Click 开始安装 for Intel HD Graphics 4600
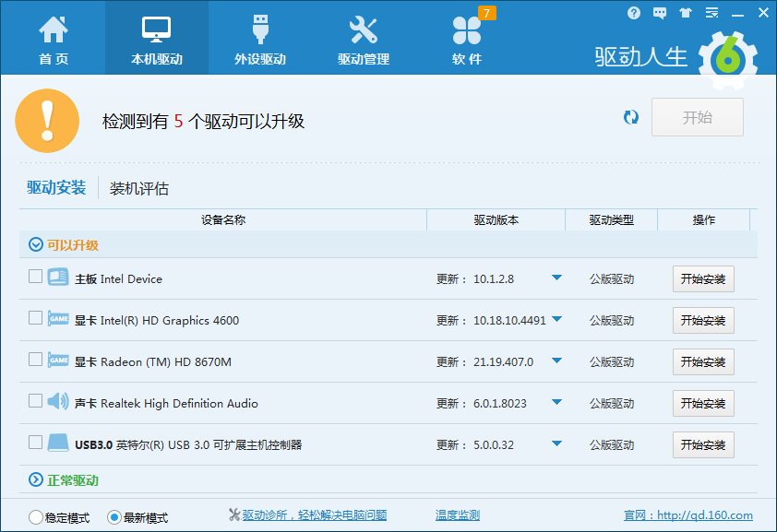Screen dimensions: 777x532 click(703, 321)
